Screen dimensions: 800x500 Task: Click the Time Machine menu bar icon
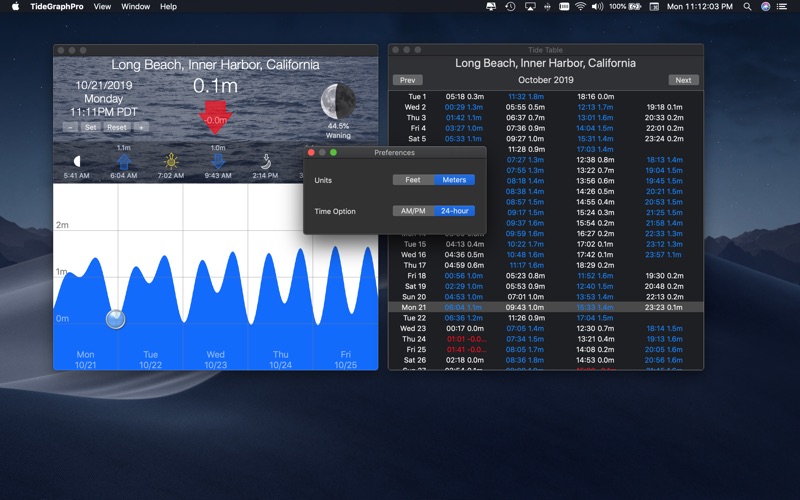510,7
